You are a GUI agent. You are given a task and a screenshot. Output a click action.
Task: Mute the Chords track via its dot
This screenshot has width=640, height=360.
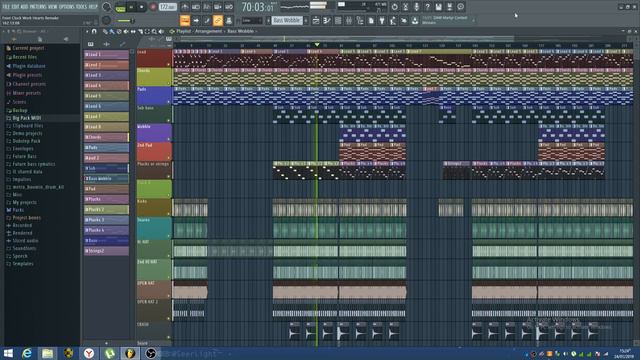click(169, 84)
